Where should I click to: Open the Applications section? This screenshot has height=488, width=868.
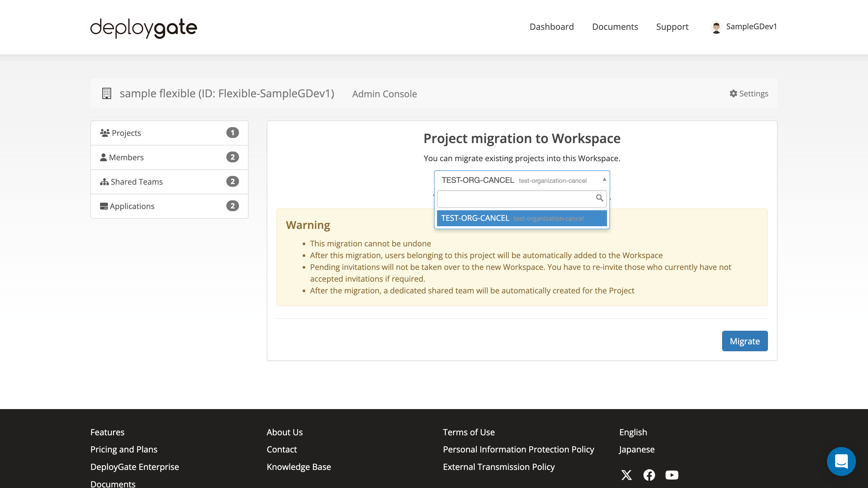click(x=132, y=206)
